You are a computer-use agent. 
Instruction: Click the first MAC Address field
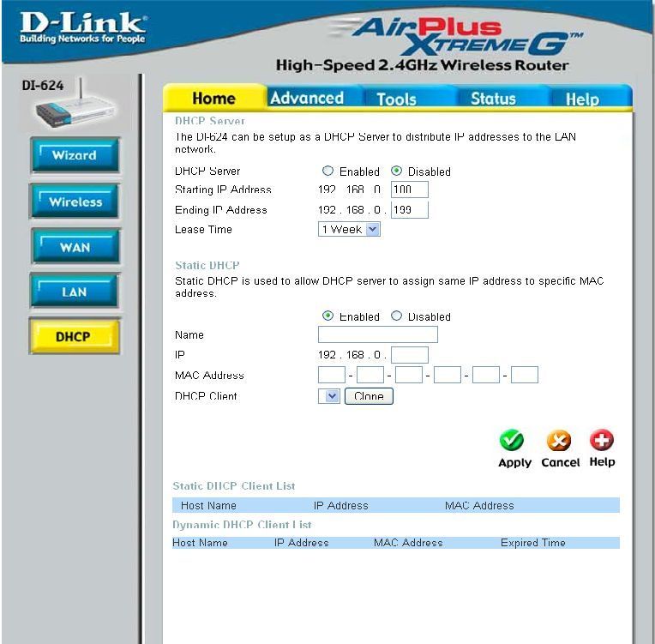332,375
